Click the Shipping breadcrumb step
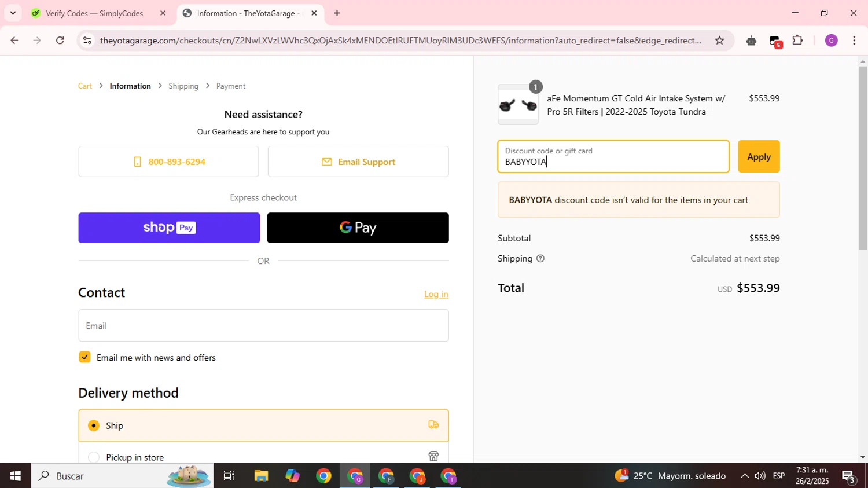The width and height of the screenshot is (868, 488). click(183, 86)
